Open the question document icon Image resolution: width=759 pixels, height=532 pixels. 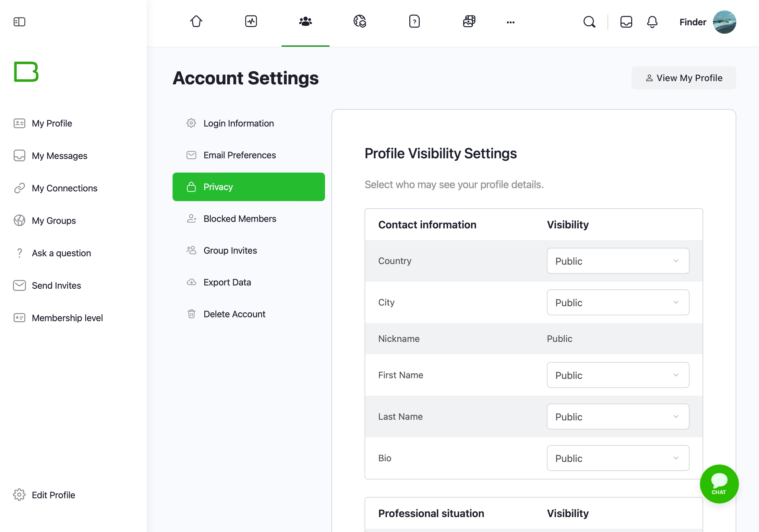414,21
